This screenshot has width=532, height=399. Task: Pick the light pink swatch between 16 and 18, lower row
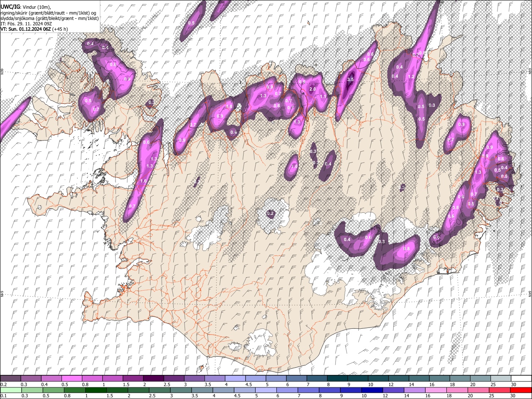tap(436, 390)
